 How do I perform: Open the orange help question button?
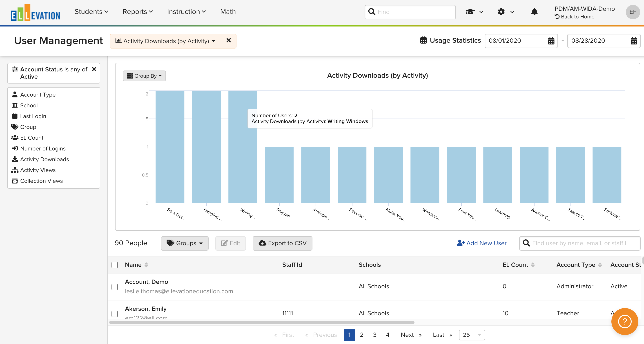pyautogui.click(x=624, y=321)
